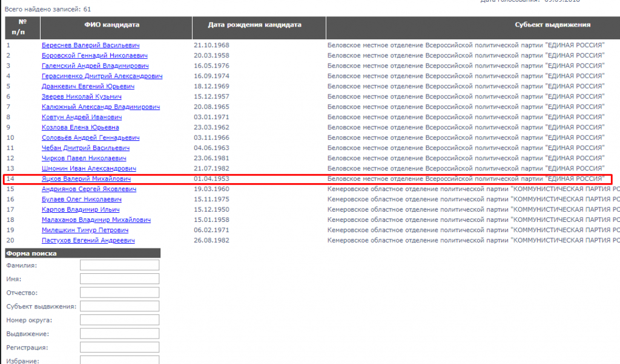Screen dimensions: 620x364
Task: Open candidate link Герасименко Дмитрий Александрович
Action: pos(102,76)
